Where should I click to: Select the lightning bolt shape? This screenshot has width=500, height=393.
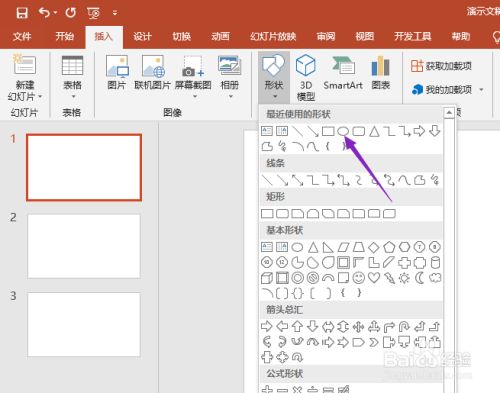(389, 278)
